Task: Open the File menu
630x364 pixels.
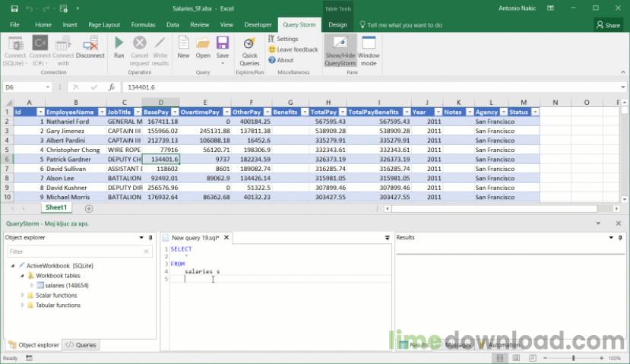Action: pos(14,25)
